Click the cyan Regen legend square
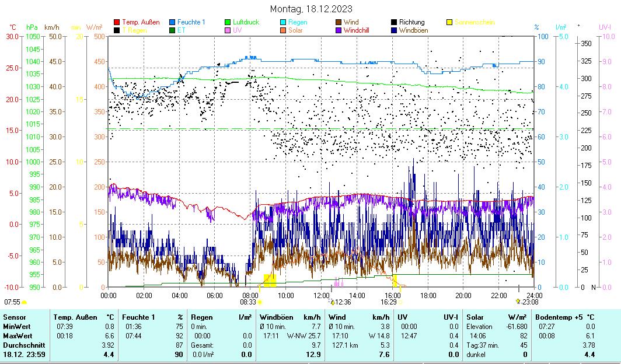621x364 pixels. click(283, 23)
